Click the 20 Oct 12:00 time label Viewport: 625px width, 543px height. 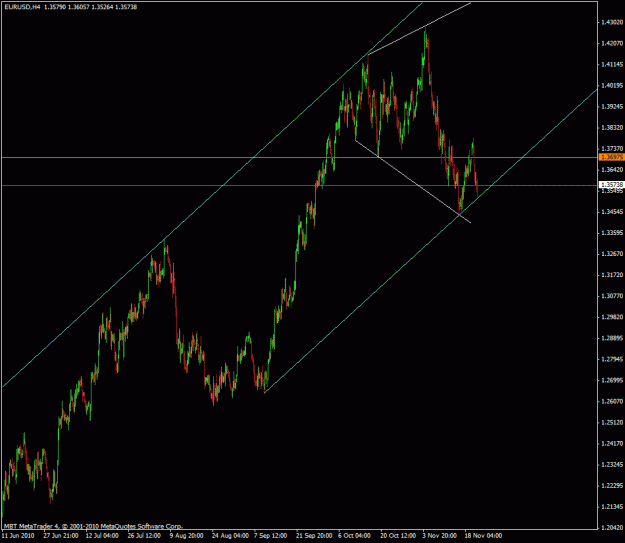coord(398,536)
